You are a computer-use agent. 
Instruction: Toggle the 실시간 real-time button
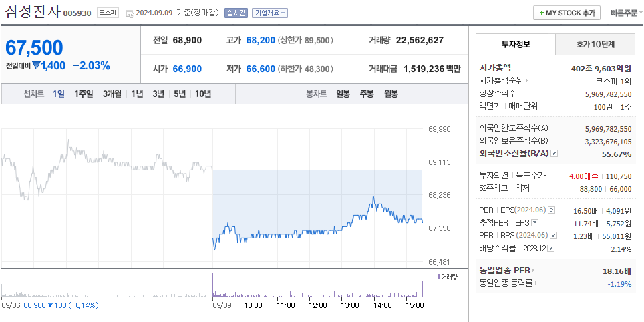[x=236, y=13]
